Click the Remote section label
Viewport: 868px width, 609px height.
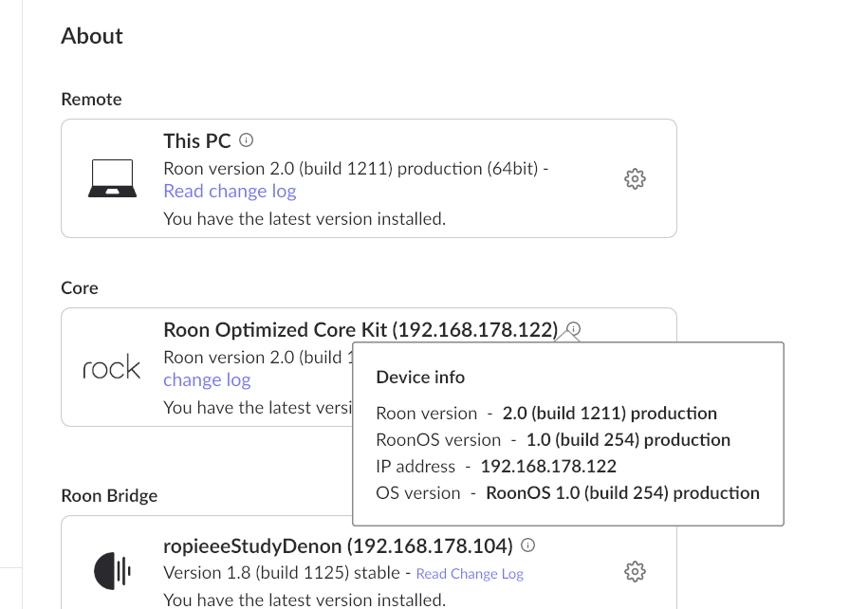tap(91, 99)
